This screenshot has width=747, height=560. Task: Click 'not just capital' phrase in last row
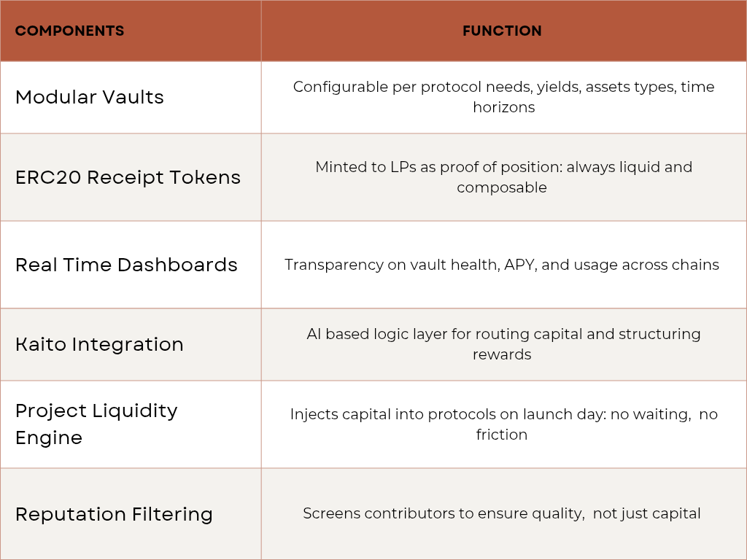click(x=647, y=514)
